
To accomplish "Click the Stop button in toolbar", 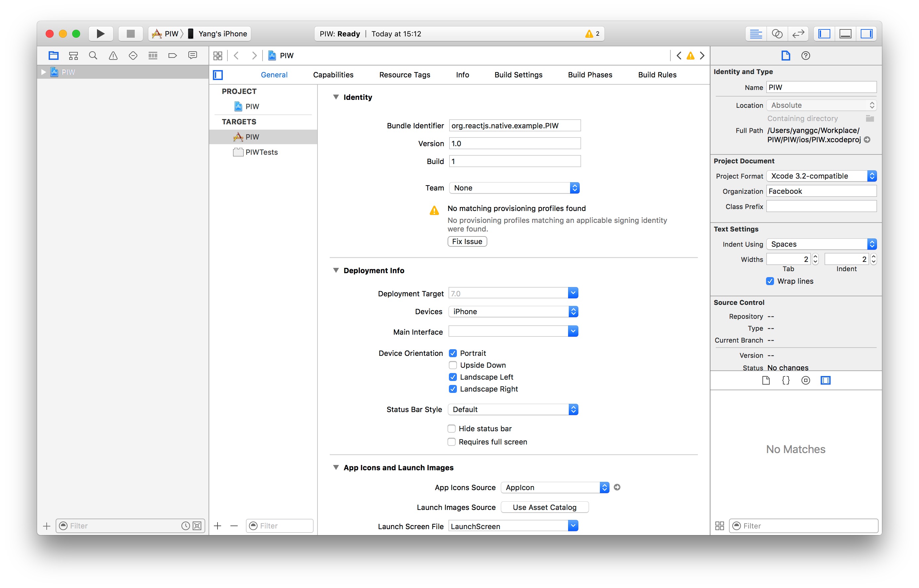I will point(131,34).
